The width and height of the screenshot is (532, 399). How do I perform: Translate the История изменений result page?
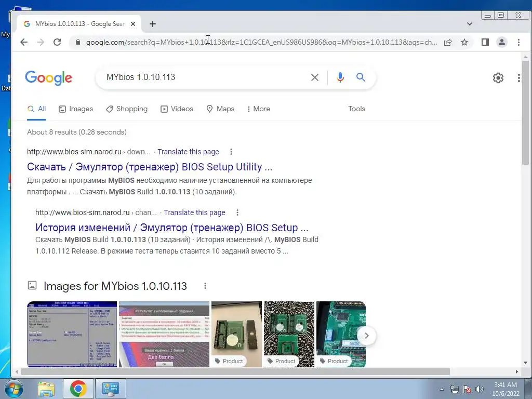[x=194, y=212]
